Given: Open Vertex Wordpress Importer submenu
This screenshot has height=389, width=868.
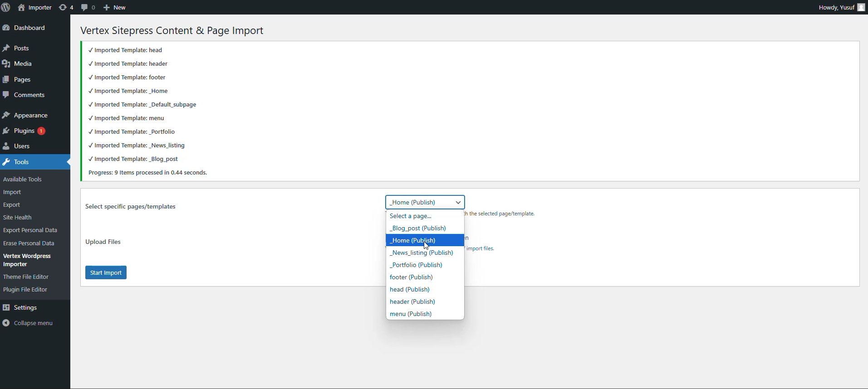Looking at the screenshot, I should pos(27,260).
